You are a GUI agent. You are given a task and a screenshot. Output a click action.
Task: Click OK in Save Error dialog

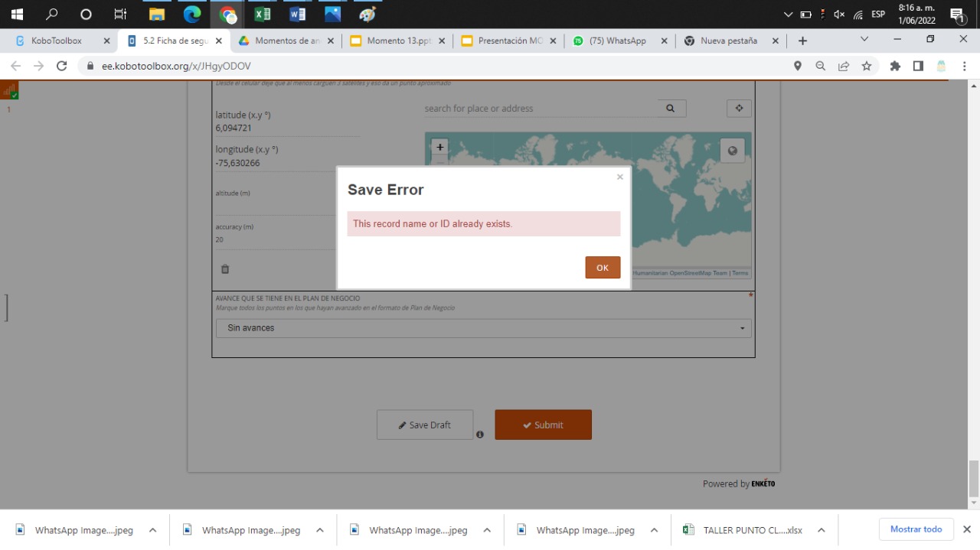click(x=603, y=268)
